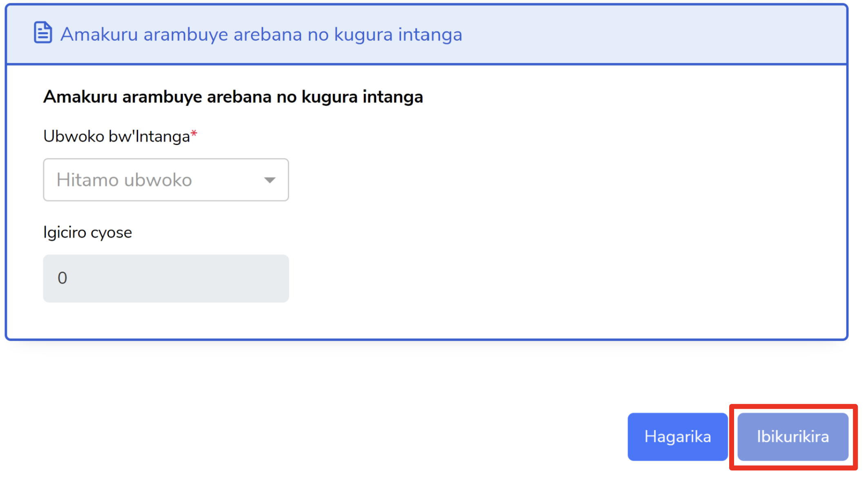868x486 pixels.
Task: Click the blue panel header title text
Action: coord(261,34)
